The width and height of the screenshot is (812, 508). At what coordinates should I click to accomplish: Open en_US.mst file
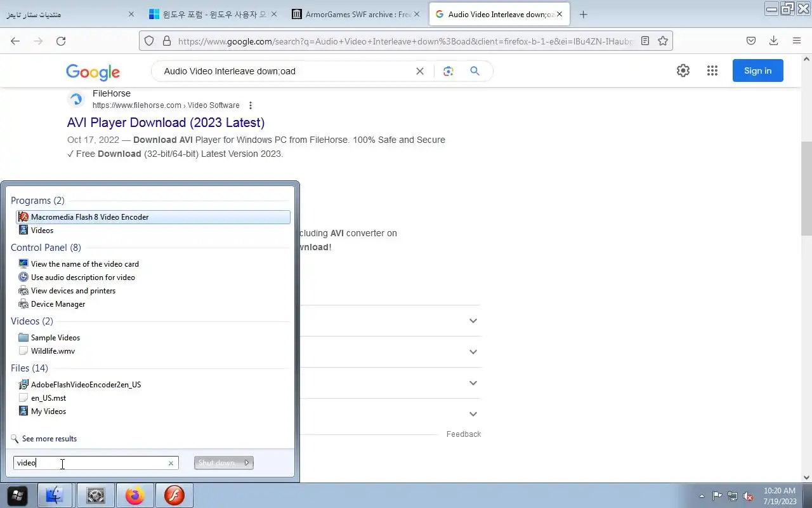pyautogui.click(x=48, y=398)
